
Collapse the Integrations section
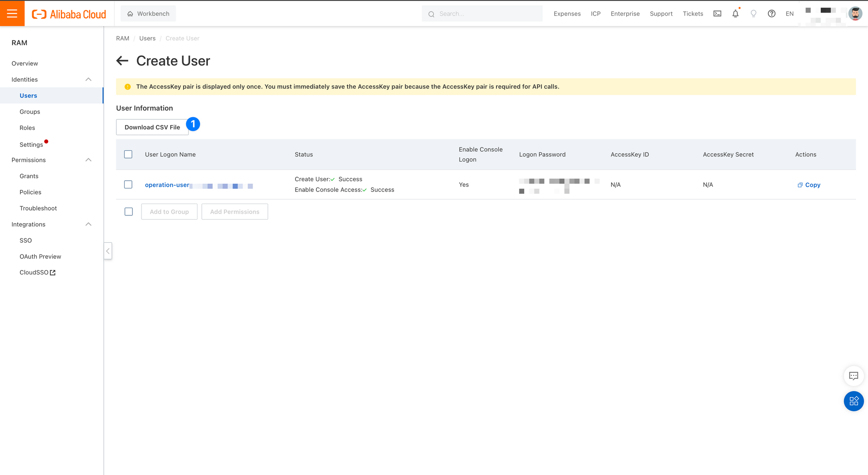[89, 224]
